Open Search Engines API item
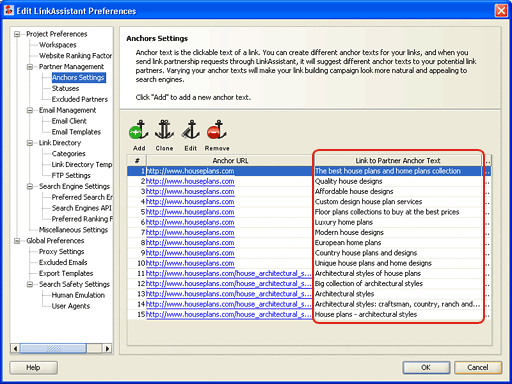Viewport: 512px width, 384px height. (x=82, y=208)
